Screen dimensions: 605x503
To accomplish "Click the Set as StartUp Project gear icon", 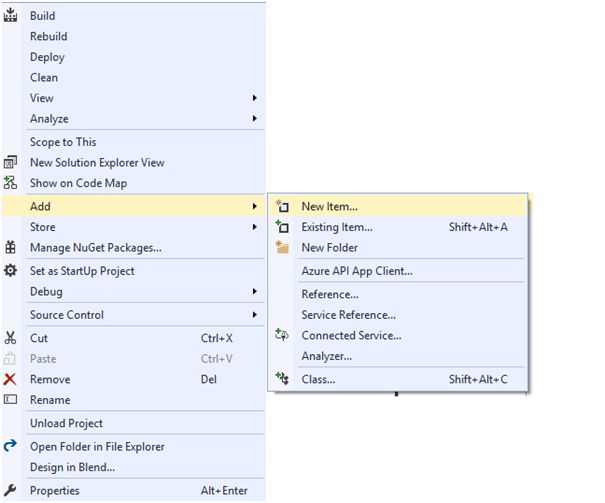I will [x=11, y=271].
